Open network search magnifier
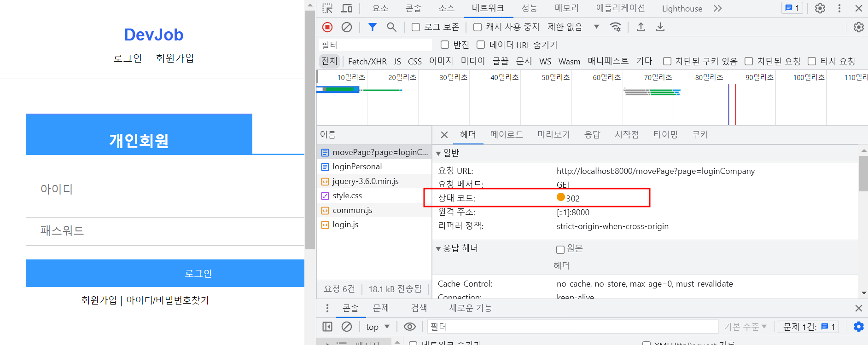868x345 pixels. click(x=391, y=27)
